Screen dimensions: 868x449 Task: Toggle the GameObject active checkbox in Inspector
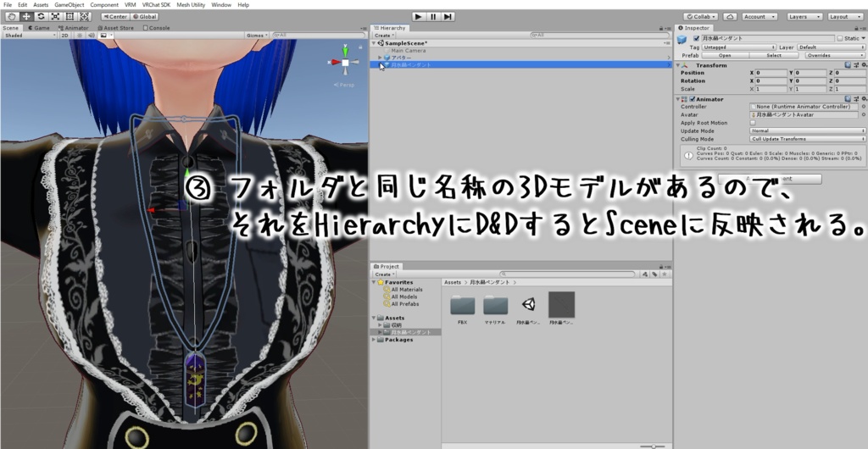[x=697, y=39]
